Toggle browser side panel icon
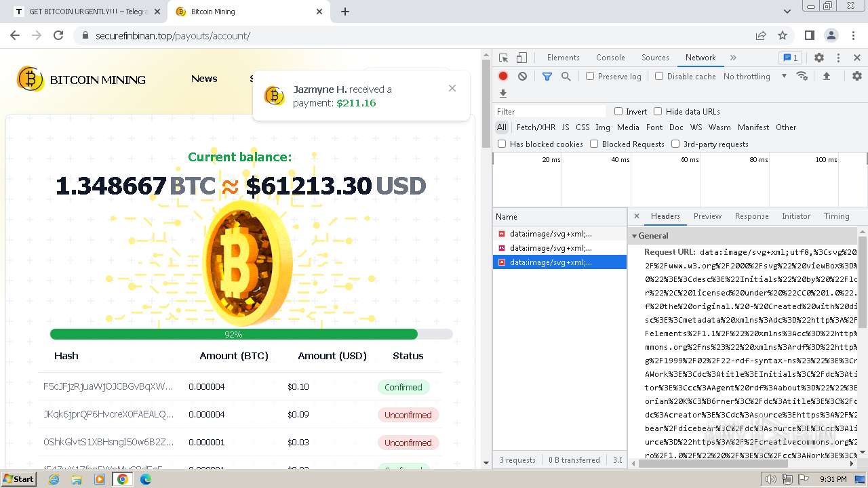The image size is (868, 488). click(810, 35)
